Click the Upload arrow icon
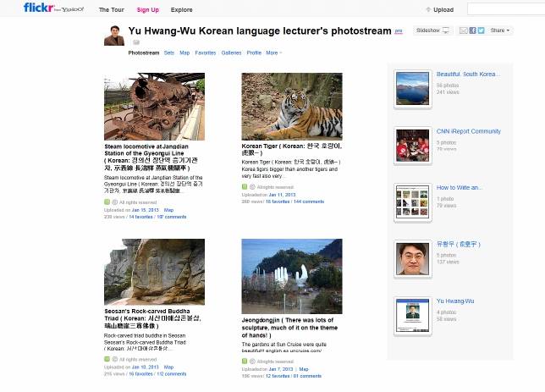The width and height of the screenshot is (545, 392). pos(428,10)
